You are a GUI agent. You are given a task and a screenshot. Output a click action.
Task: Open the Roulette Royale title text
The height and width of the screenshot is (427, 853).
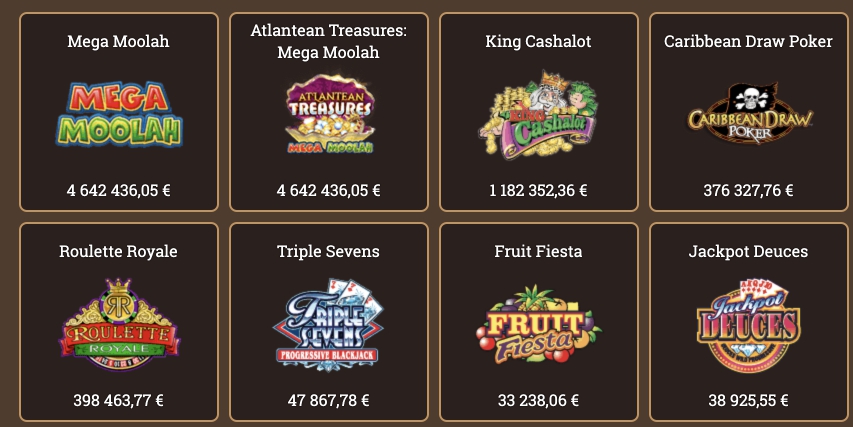(x=119, y=251)
